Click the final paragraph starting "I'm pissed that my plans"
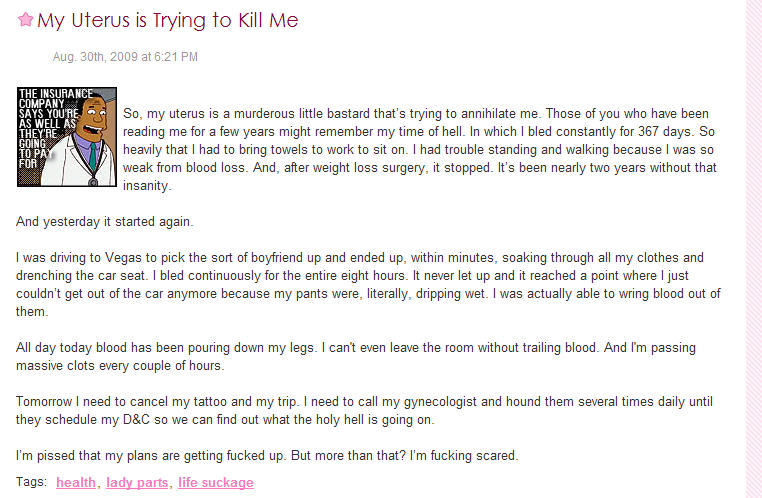Screen dimensions: 762x498 point(267,456)
